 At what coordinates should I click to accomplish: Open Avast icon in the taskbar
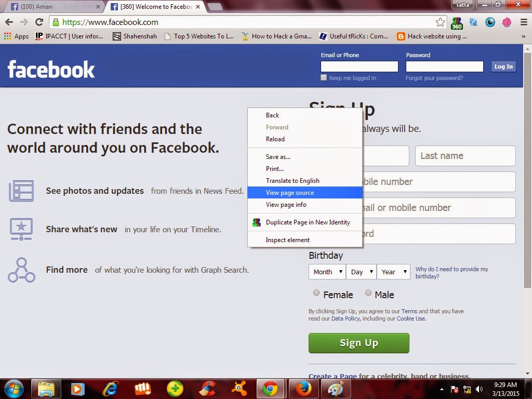[239, 389]
